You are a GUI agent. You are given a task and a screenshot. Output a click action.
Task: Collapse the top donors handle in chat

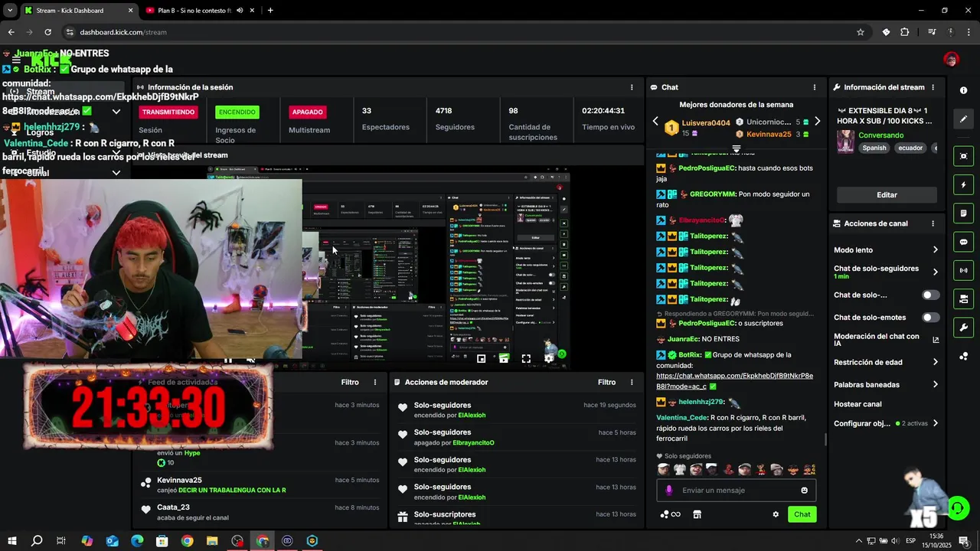pos(737,149)
